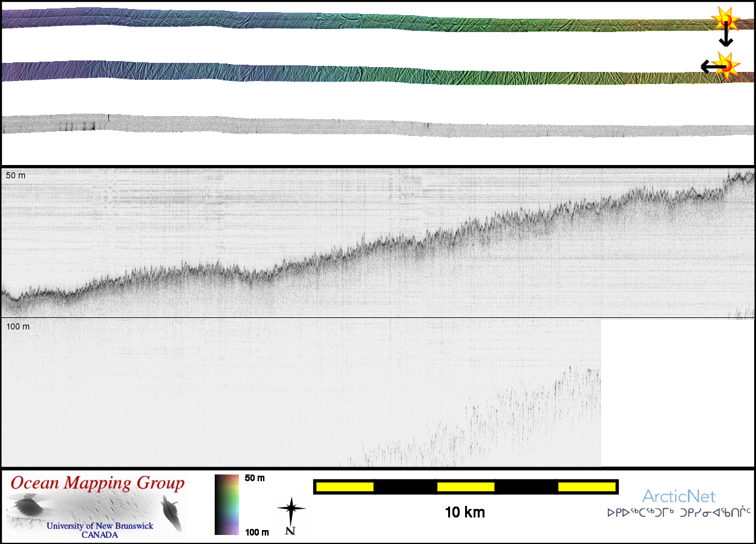Click the sun marker with the left arrow
Screen dimensions: 756x544
pyautogui.click(x=726, y=65)
